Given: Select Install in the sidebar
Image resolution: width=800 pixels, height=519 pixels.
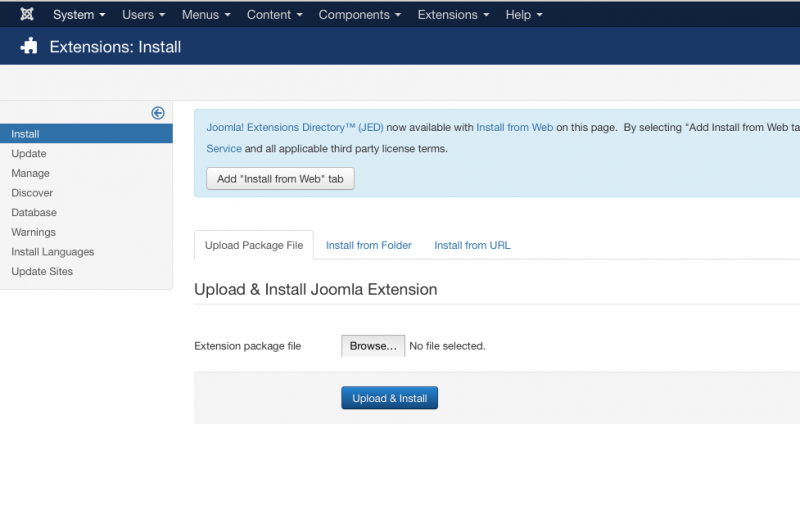Looking at the screenshot, I should coord(86,134).
